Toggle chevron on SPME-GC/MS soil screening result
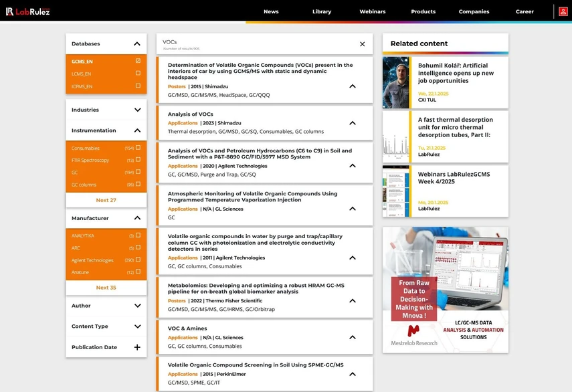The image size is (572, 392). coord(353,374)
